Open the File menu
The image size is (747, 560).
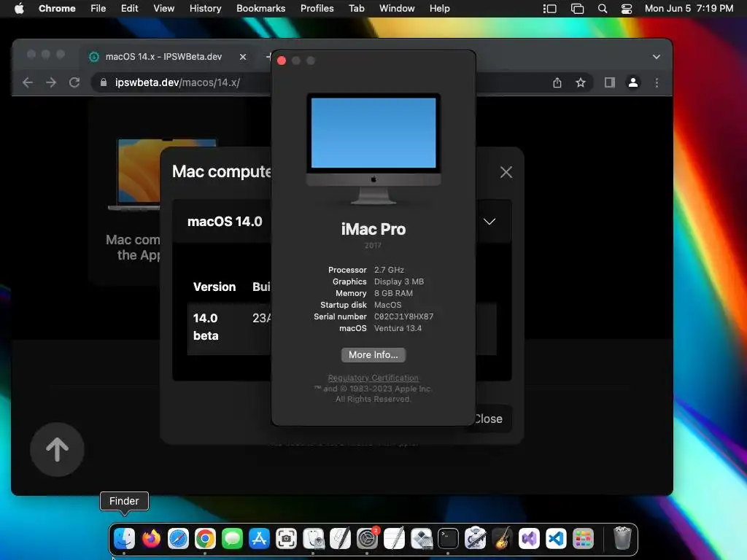98,9
